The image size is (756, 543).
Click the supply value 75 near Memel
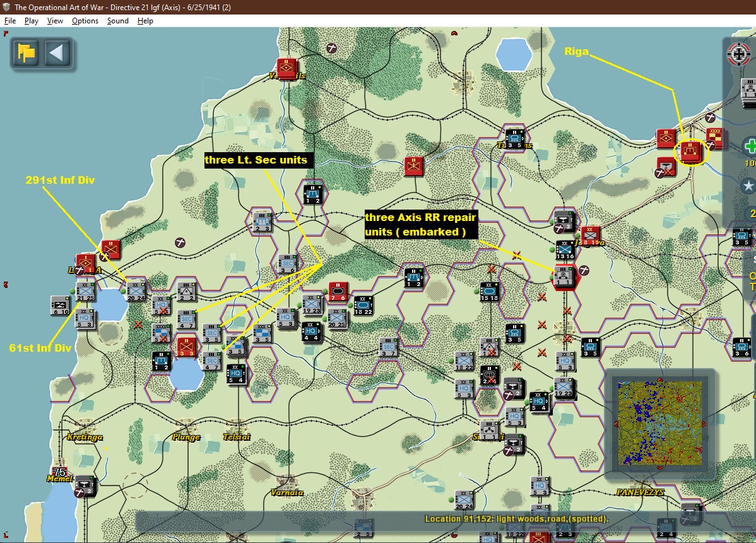coord(59,472)
